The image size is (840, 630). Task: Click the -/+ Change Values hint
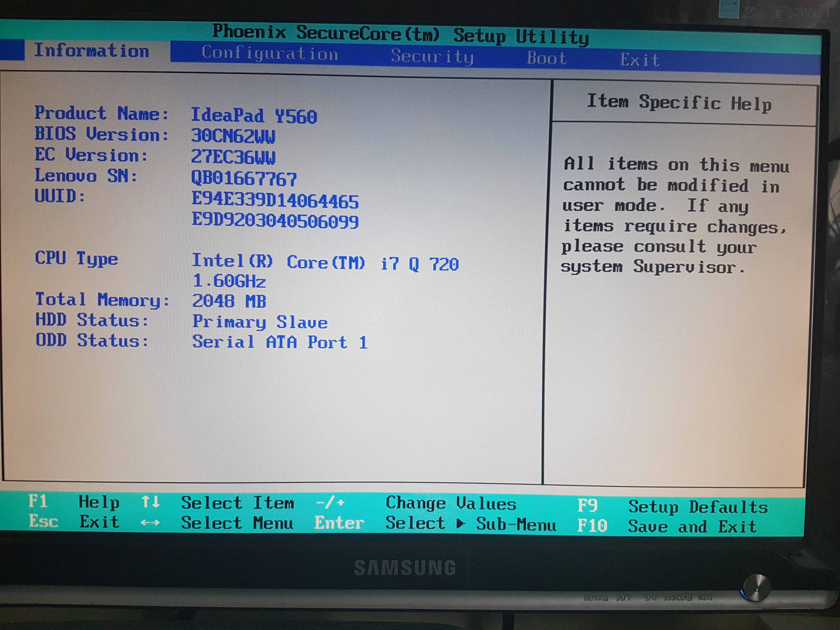tap(416, 504)
